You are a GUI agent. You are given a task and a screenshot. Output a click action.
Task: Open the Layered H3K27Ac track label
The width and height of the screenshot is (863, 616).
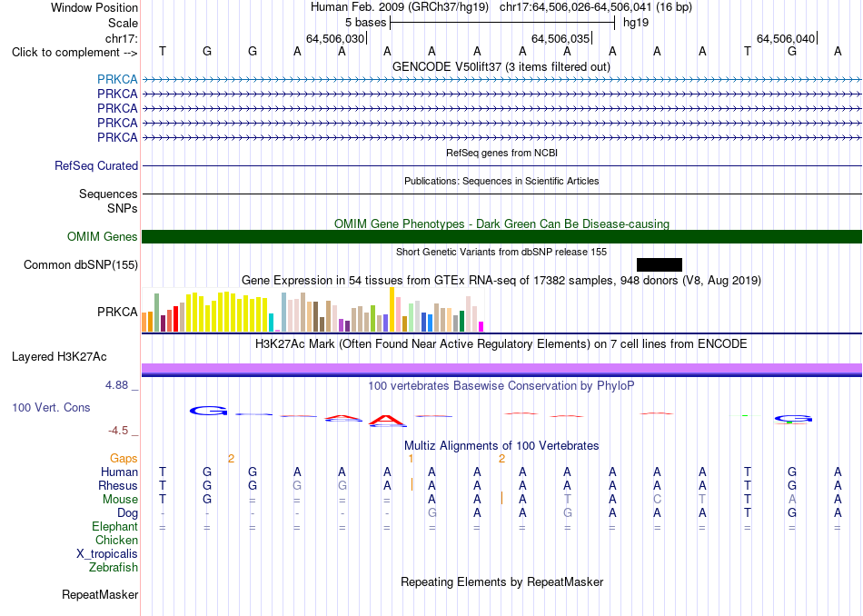[x=59, y=357]
